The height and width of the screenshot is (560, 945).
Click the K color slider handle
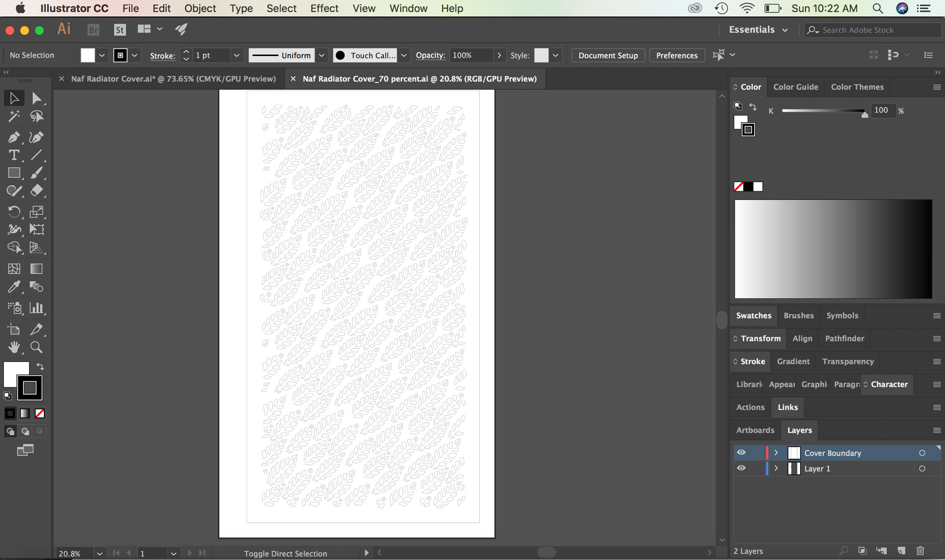865,114
